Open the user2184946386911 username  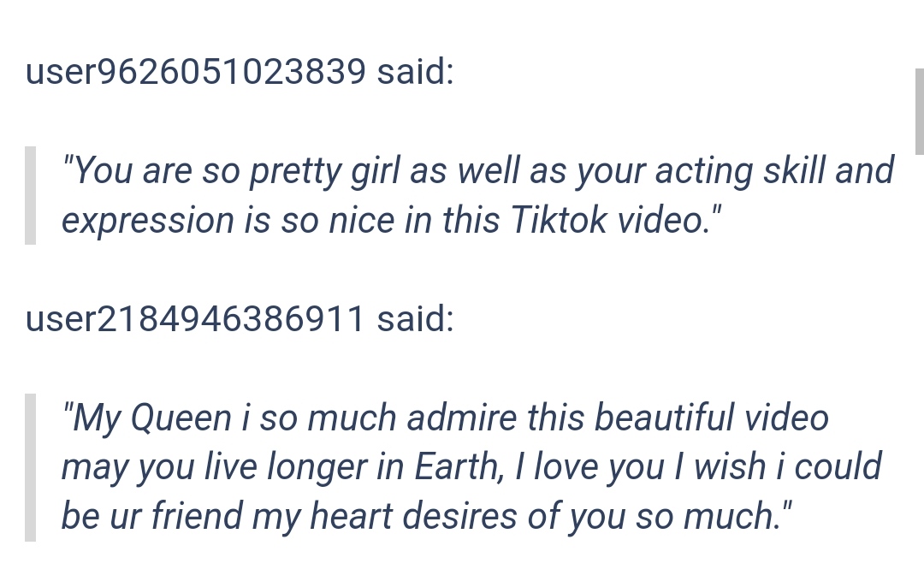(195, 319)
